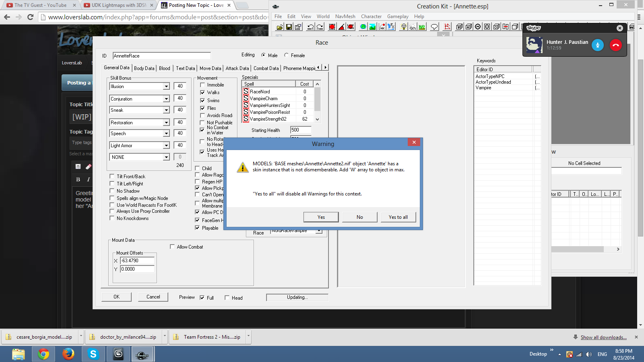This screenshot has width=644, height=362.
Task: Toggle the Immobile movement checkbox
Action: point(202,85)
